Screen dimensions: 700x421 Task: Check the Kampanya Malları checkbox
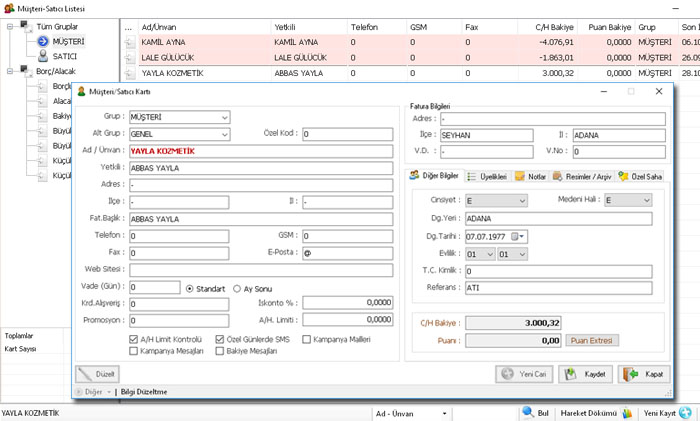click(x=306, y=339)
